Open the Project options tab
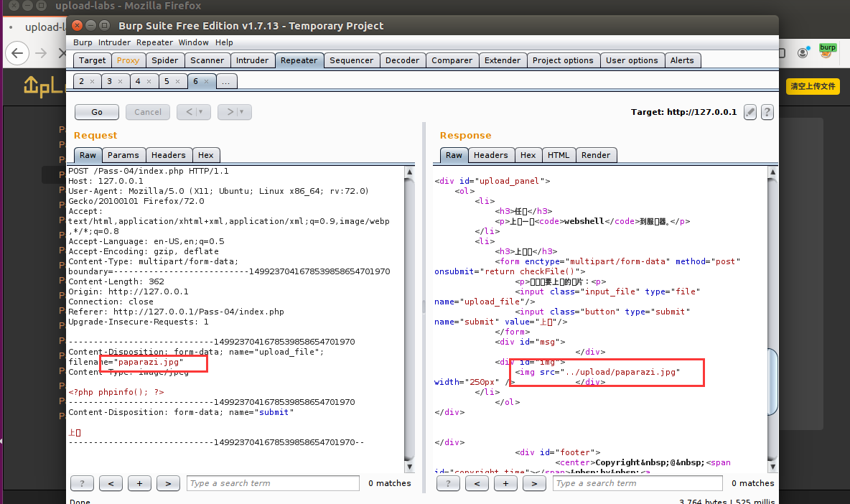 point(563,61)
